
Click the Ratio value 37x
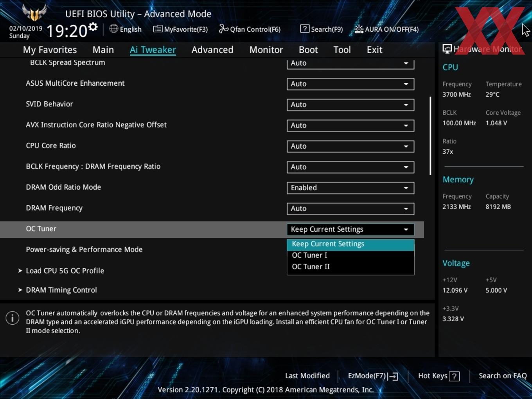(x=448, y=151)
